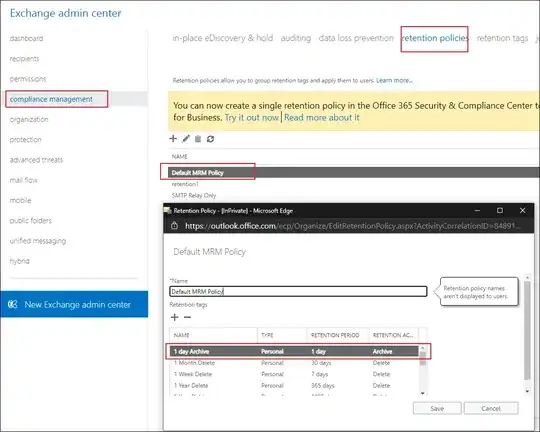Click the address bar URL
The image size is (540, 432).
pos(353,226)
